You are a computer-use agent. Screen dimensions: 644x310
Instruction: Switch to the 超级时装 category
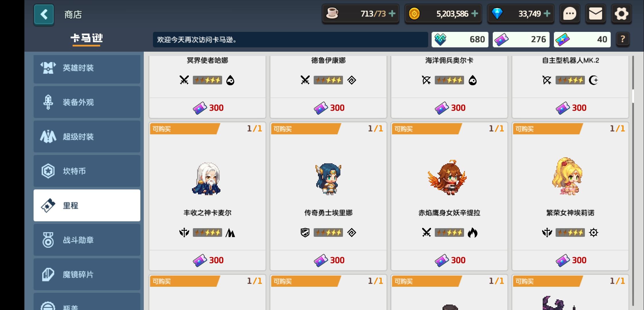coord(87,137)
